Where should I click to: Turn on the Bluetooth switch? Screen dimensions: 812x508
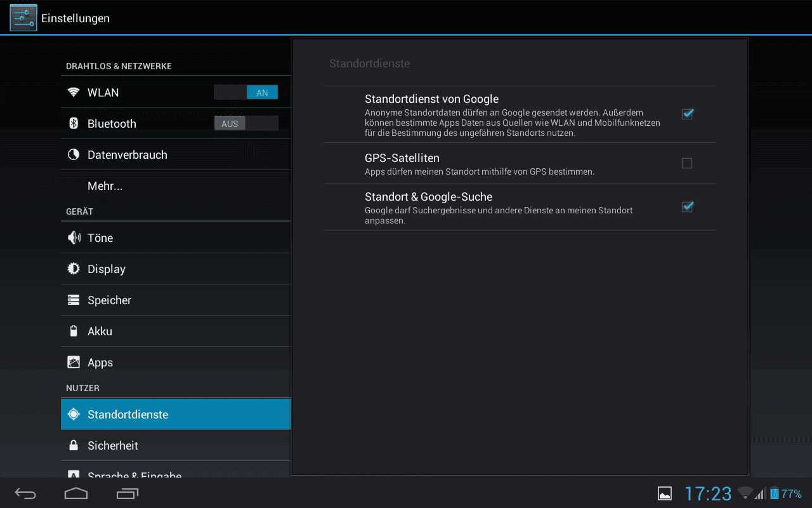[246, 124]
